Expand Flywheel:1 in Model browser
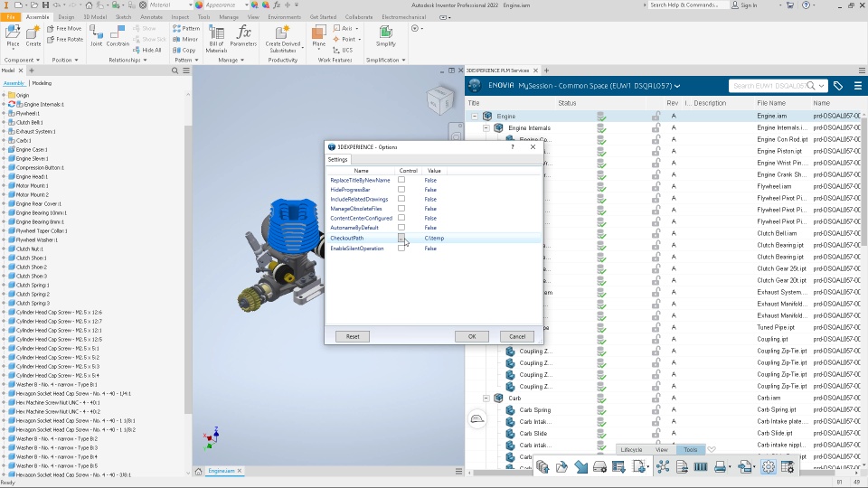 point(4,114)
